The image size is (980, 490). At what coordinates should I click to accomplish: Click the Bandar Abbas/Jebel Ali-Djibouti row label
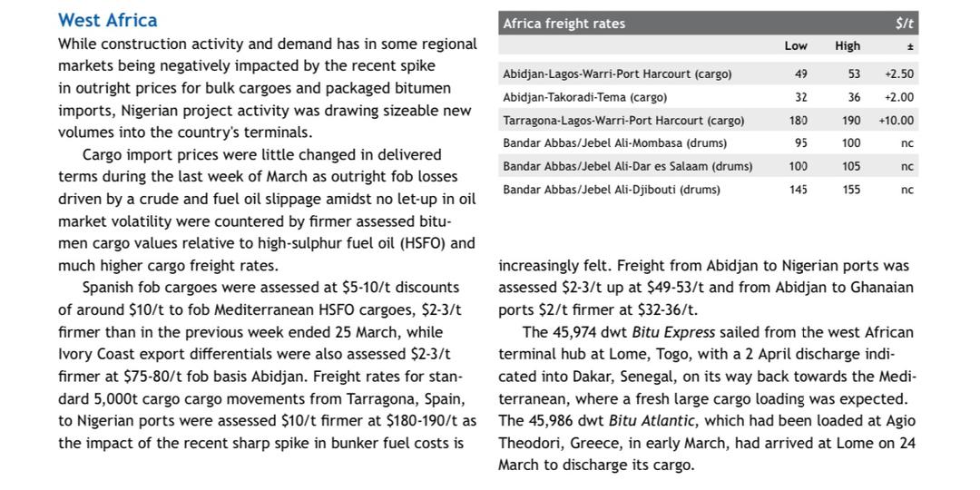click(611, 190)
